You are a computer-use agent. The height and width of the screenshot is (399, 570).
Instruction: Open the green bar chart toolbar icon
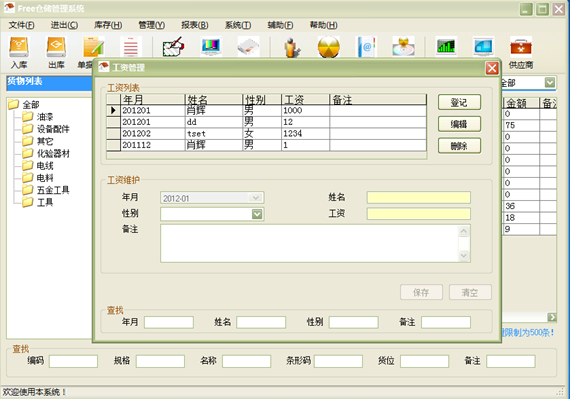446,47
